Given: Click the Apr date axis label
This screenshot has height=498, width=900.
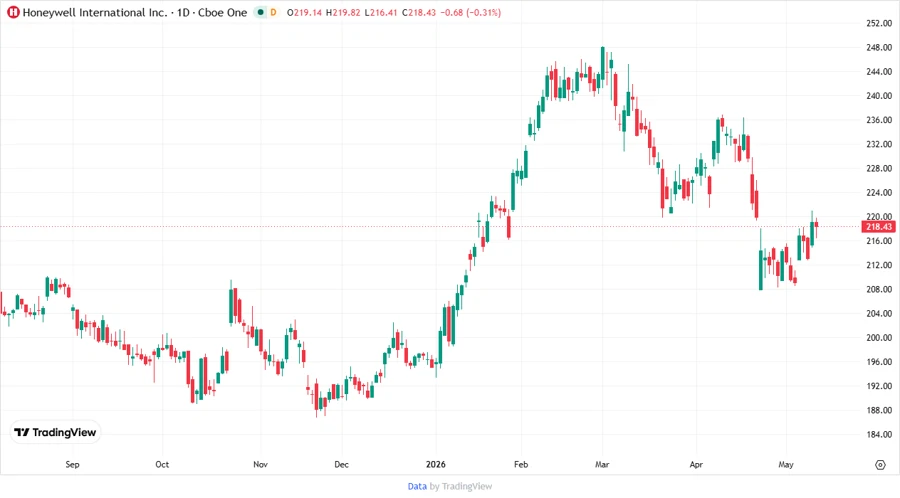Looking at the screenshot, I should [696, 464].
